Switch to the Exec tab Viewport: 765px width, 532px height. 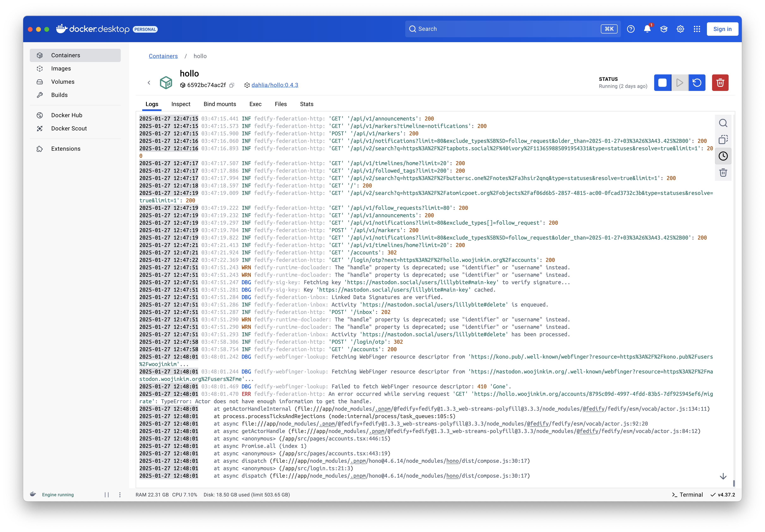255,104
